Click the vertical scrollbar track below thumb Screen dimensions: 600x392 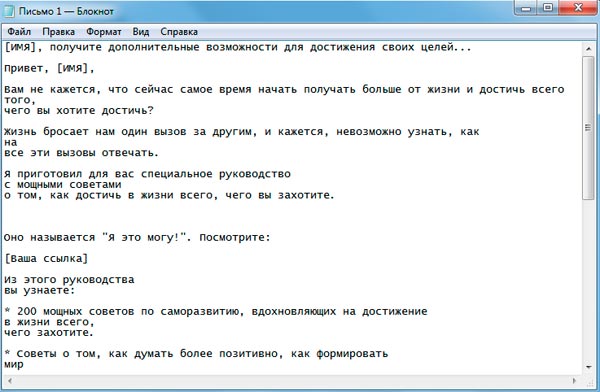click(x=589, y=279)
